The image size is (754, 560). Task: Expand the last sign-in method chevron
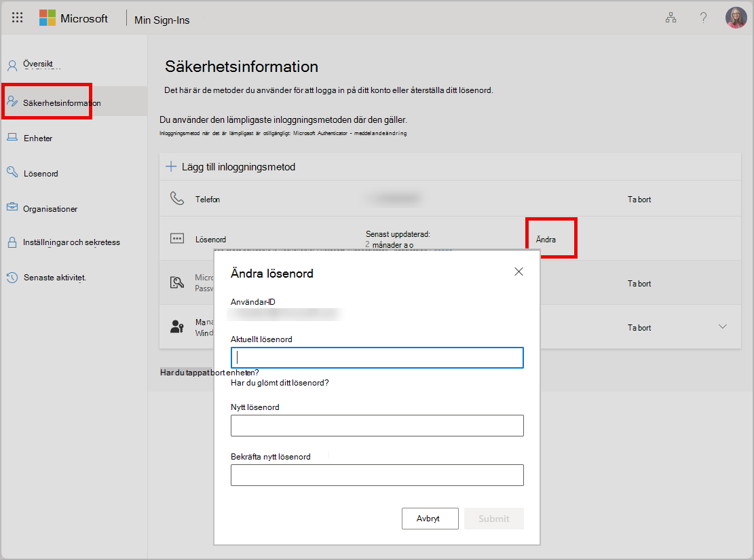(722, 326)
